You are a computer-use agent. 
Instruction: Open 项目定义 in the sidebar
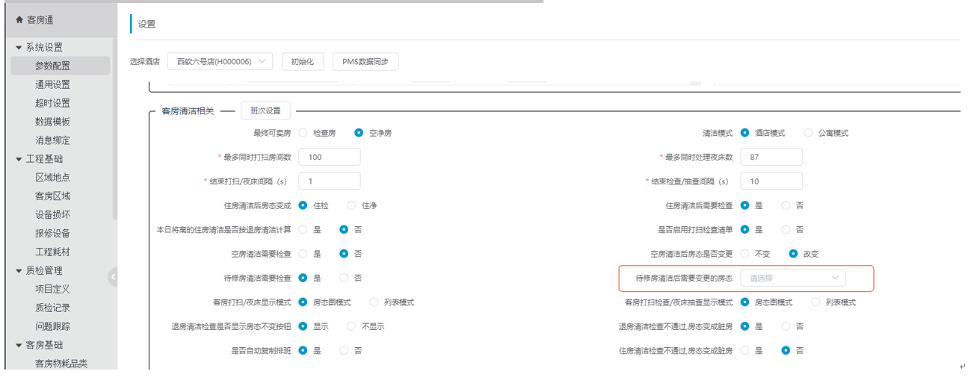click(52, 289)
